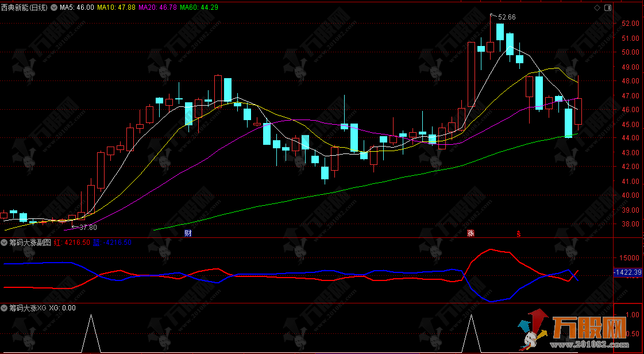
Task: Click the 万股网 logo in bottom-right corner
Action: [x=580, y=332]
